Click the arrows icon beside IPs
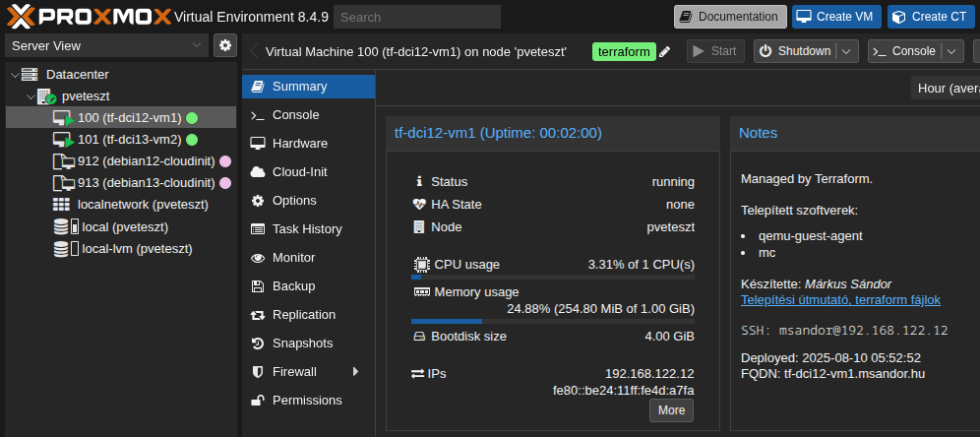Screen dimensions: 980x437 pyautogui.click(x=417, y=374)
